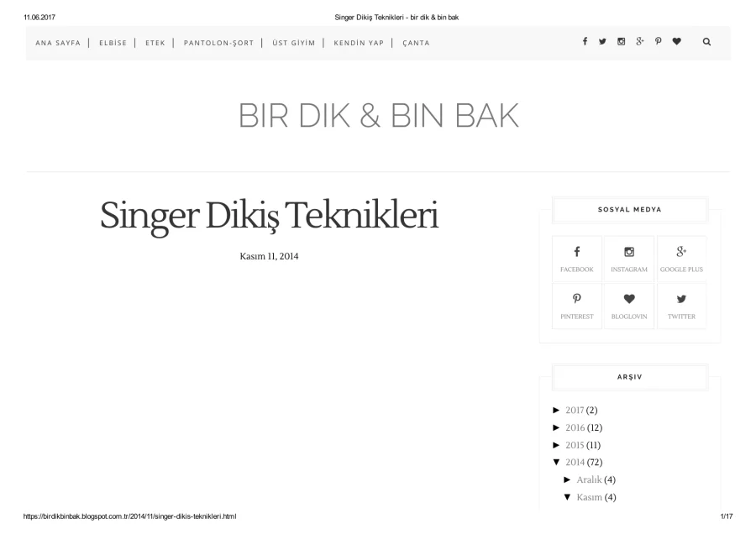Click the post date Kasım 11, 2014

(x=269, y=256)
